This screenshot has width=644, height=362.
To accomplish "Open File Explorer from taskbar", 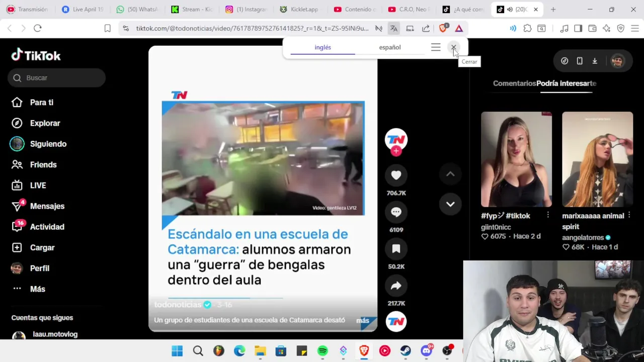I will pos(260,351).
